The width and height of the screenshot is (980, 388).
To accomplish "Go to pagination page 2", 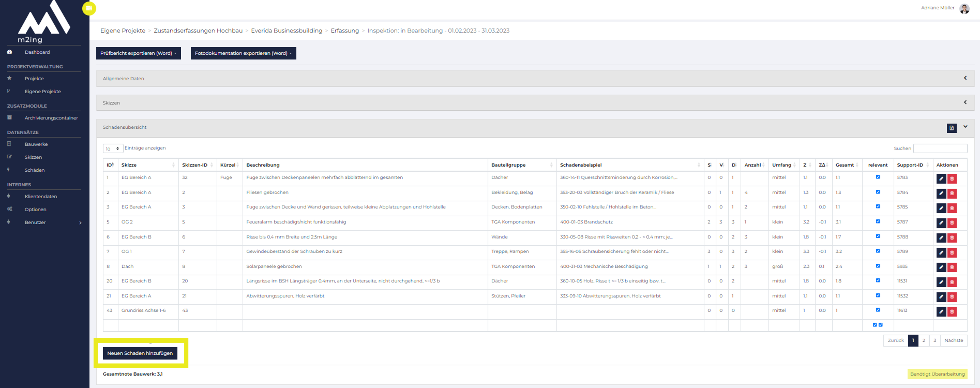I will pos(923,340).
